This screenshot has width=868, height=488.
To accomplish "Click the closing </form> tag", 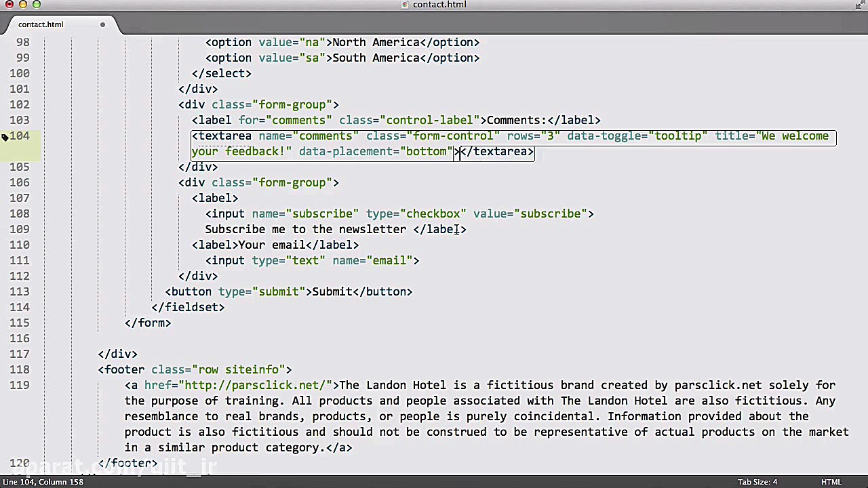I will coord(148,323).
